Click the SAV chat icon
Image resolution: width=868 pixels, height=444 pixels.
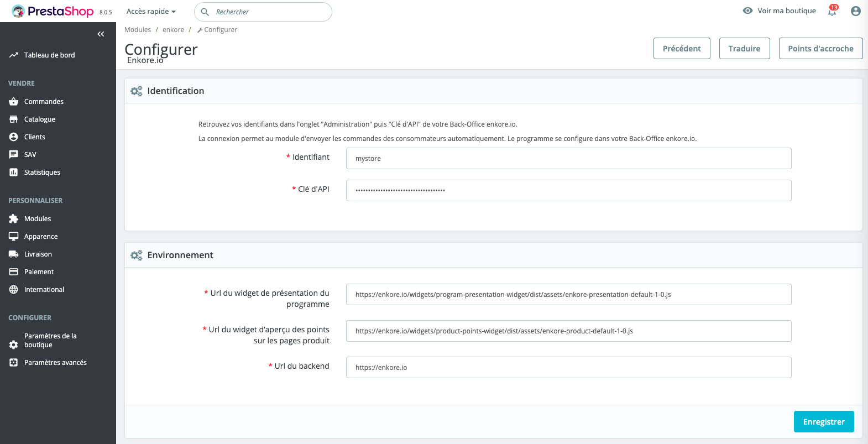pos(14,155)
